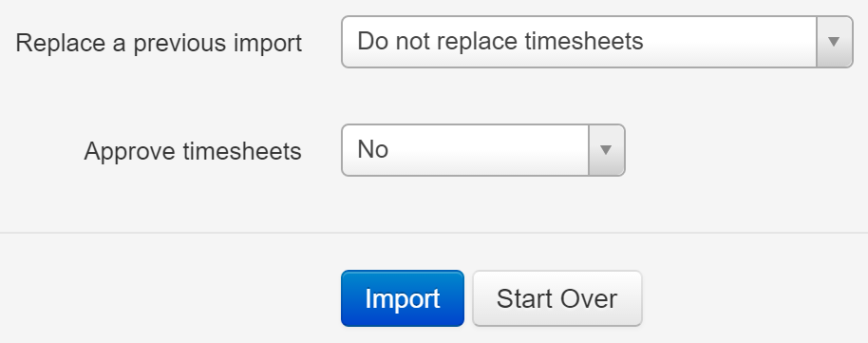The width and height of the screenshot is (868, 343).
Task: Focus the 'Replace a previous import' field
Action: (x=596, y=42)
